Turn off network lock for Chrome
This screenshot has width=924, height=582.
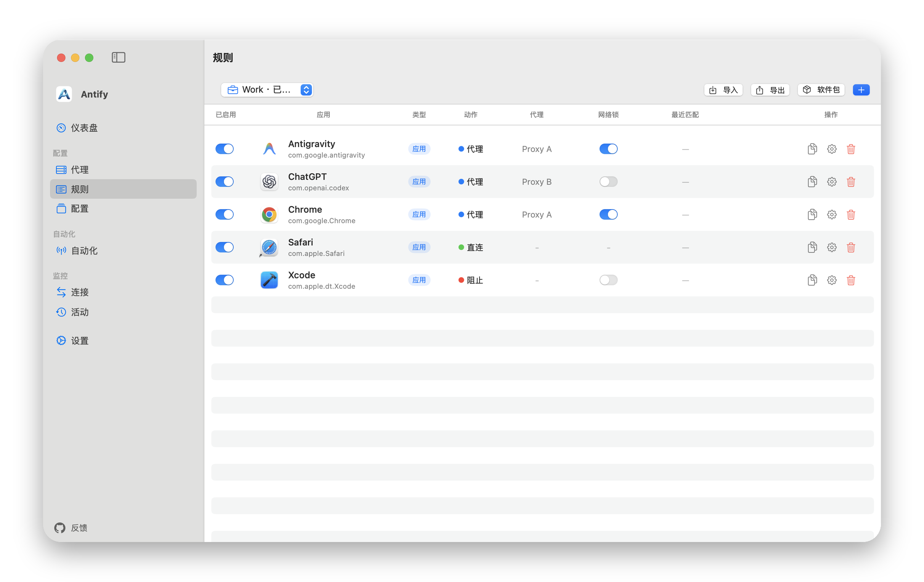(x=608, y=214)
